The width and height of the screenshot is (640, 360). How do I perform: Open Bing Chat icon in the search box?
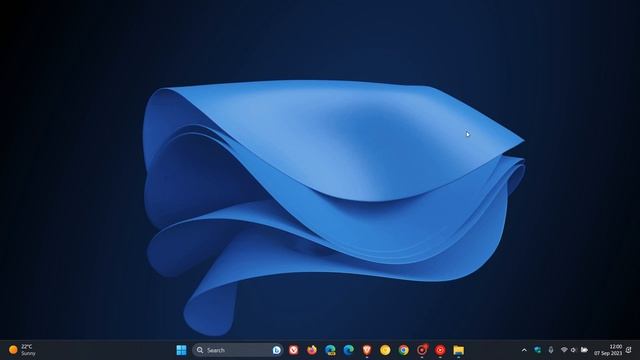coord(276,350)
